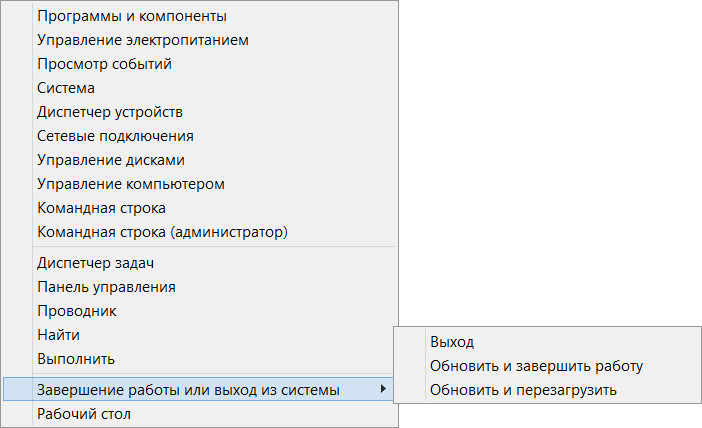This screenshot has height=428, width=702.
Task: Click the Система menu item
Action: coord(66,88)
